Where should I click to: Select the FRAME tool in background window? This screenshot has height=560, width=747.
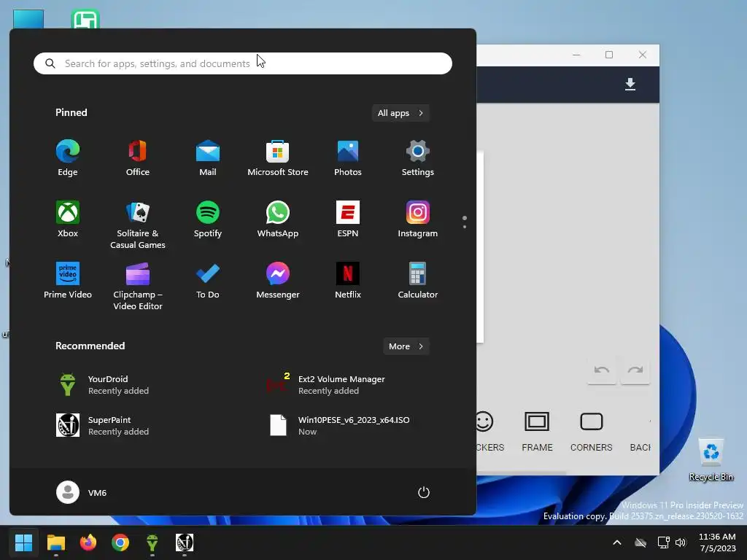(x=537, y=431)
